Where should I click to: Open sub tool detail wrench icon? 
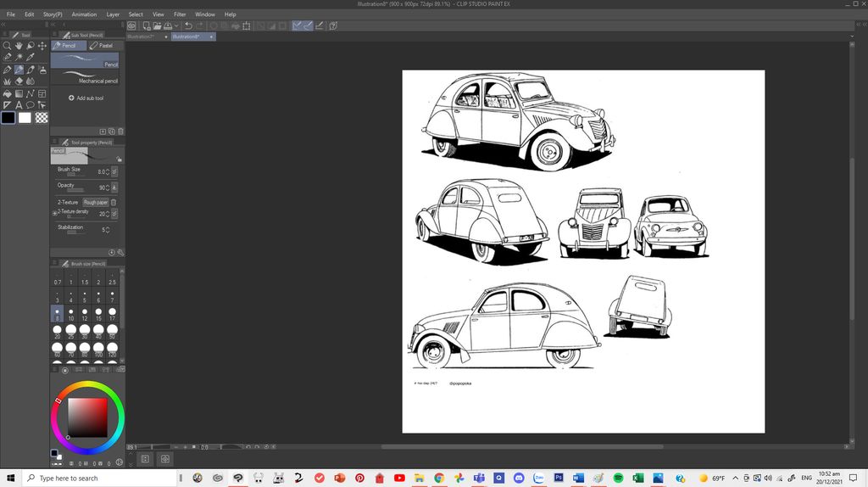click(x=120, y=253)
